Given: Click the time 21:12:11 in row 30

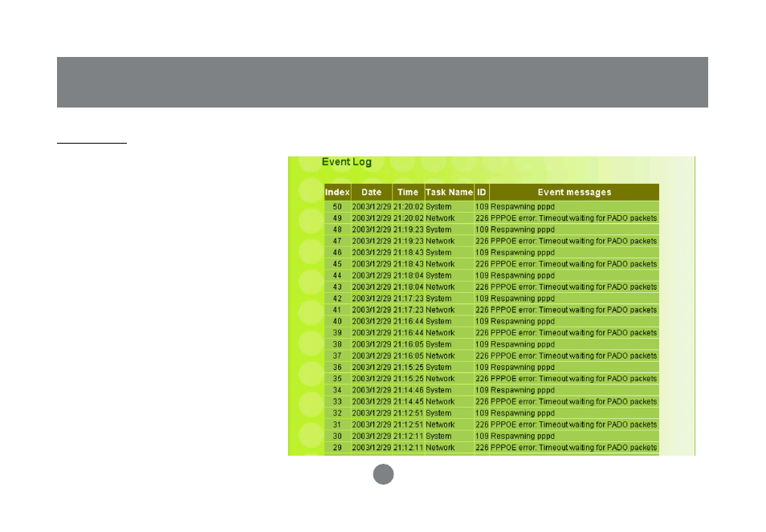Looking at the screenshot, I should [409, 437].
